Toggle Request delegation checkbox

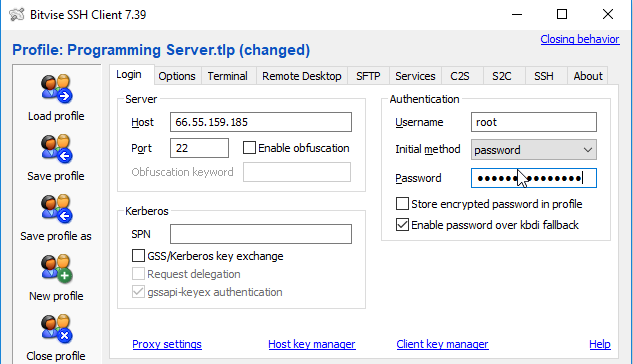click(x=138, y=274)
